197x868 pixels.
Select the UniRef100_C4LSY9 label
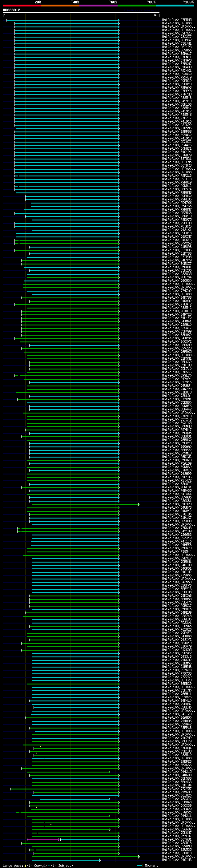click(177, 260)
